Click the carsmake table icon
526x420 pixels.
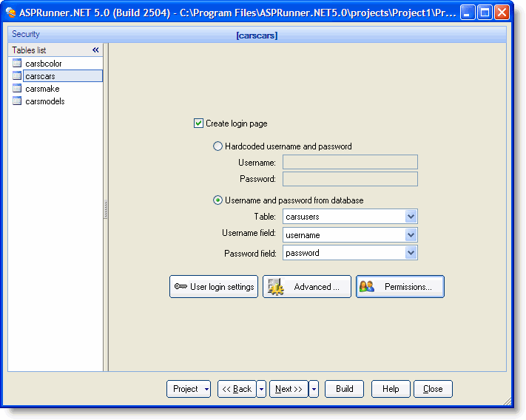coord(17,89)
